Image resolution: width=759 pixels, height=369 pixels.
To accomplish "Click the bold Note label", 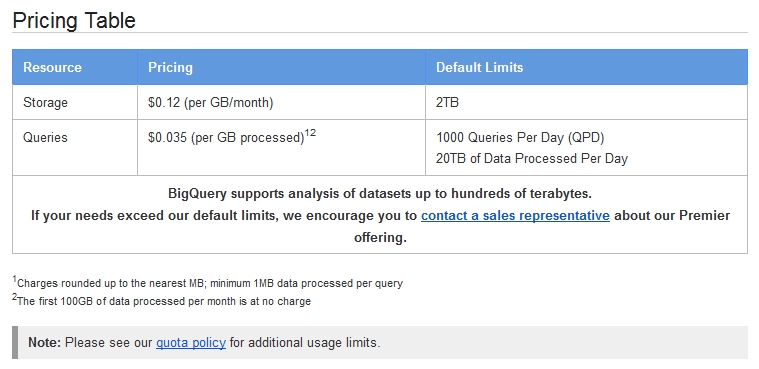I will 45,343.
